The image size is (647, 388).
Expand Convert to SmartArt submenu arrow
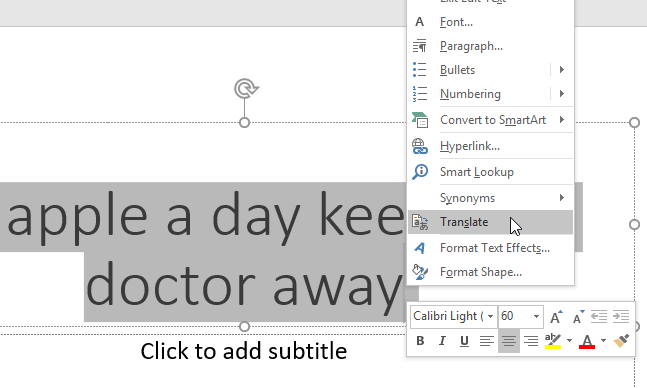[562, 120]
